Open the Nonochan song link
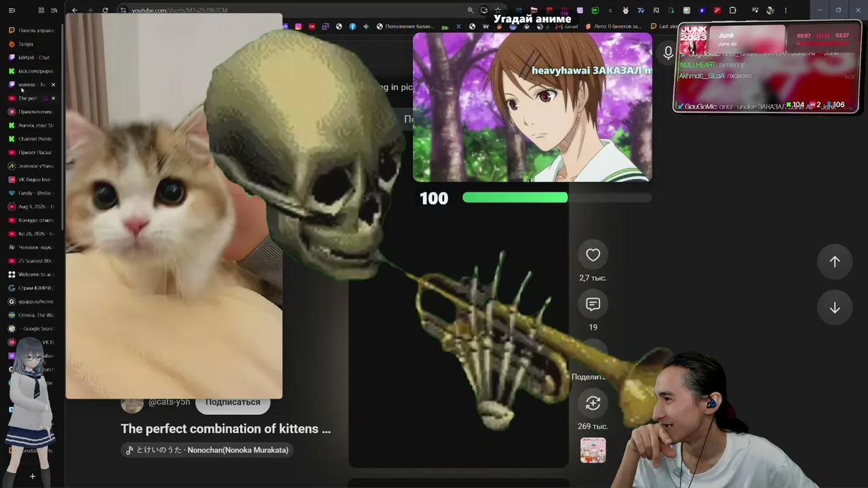The image size is (868, 488). [x=208, y=450]
